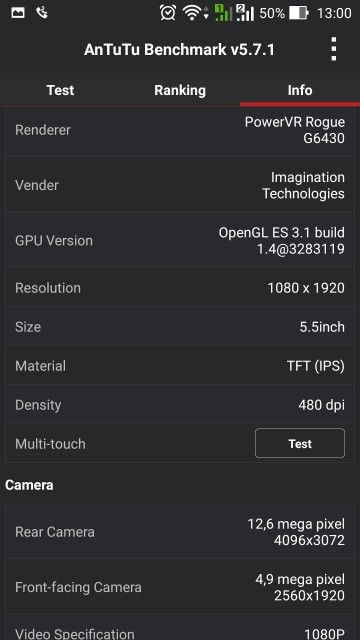Tap the Resolution 1080 x 1920 row
Viewport: 360px width, 640px height.
[180, 288]
